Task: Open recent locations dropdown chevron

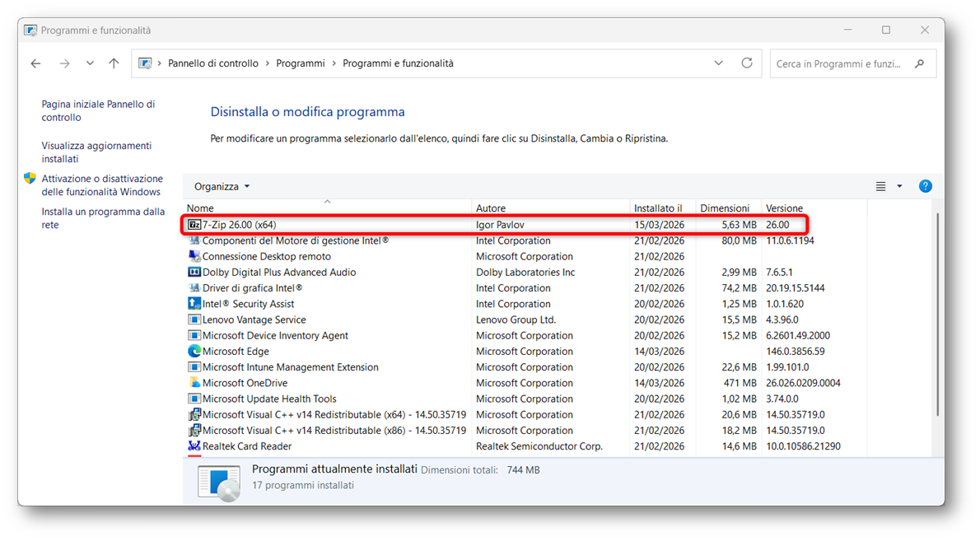Action: [x=90, y=63]
